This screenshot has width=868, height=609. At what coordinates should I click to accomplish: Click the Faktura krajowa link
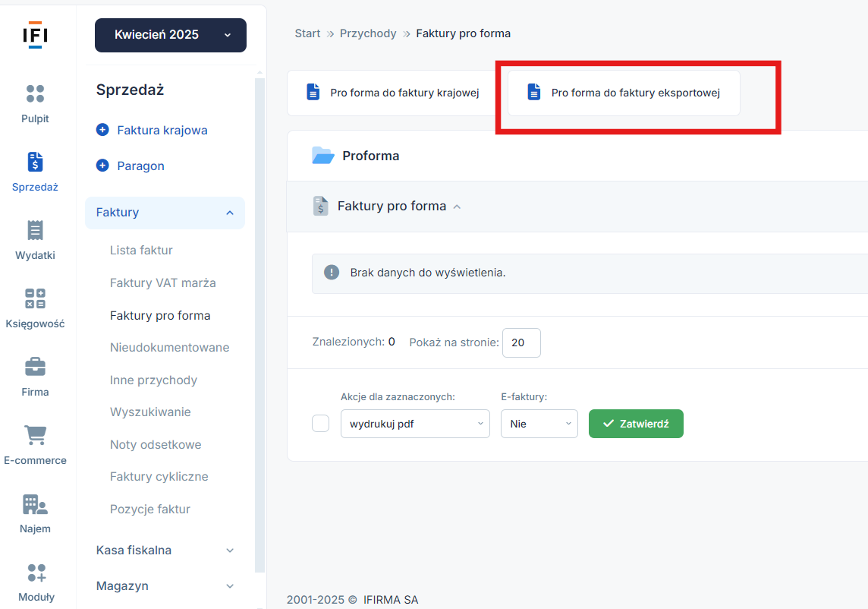pyautogui.click(x=162, y=130)
